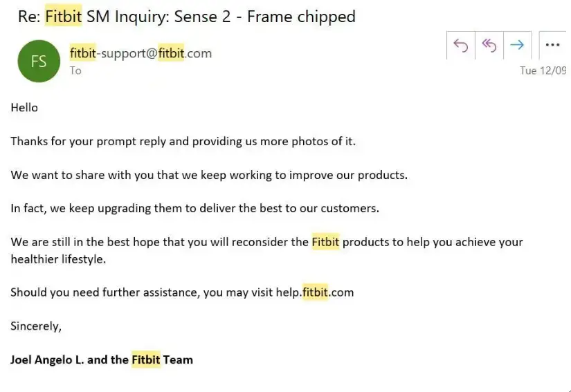The height and width of the screenshot is (392, 571).
Task: Click highlighted Fitbit before "products to help"
Action: click(x=325, y=242)
